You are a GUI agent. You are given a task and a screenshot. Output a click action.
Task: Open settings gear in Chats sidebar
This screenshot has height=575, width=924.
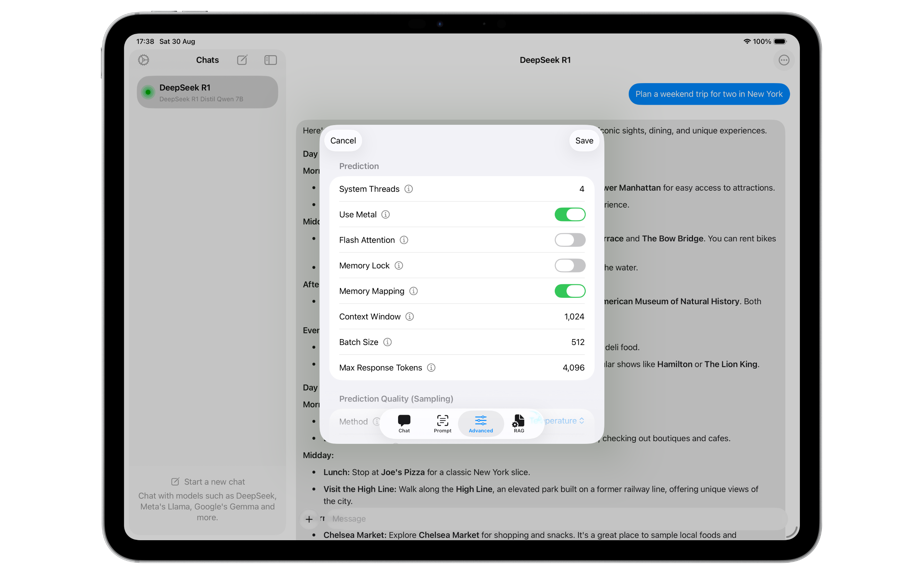(143, 60)
